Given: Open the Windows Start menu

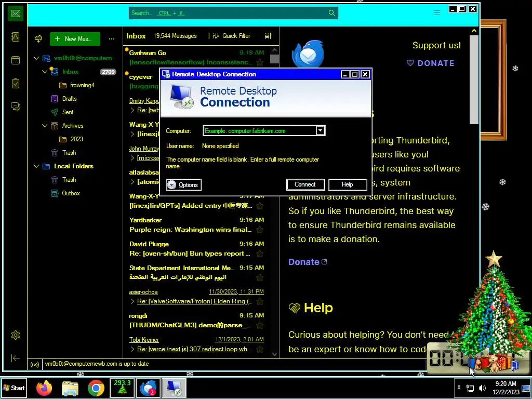Looking at the screenshot, I should (x=14, y=388).
